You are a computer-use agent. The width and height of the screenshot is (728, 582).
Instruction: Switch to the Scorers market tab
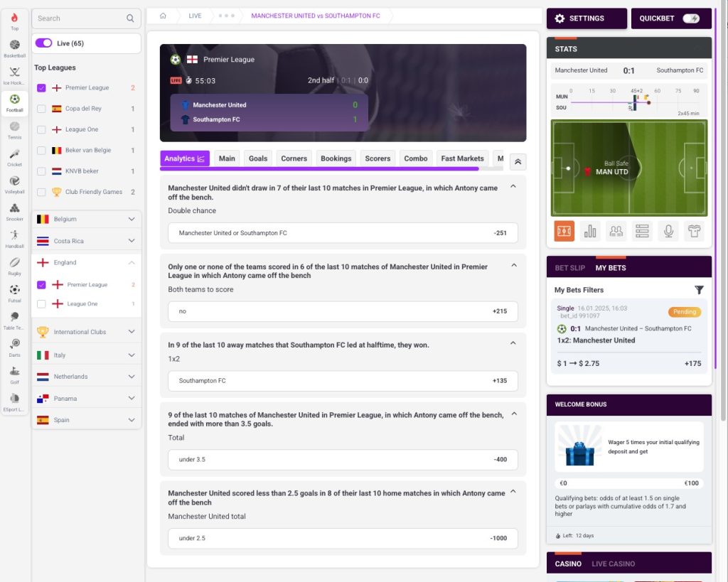[x=378, y=158]
